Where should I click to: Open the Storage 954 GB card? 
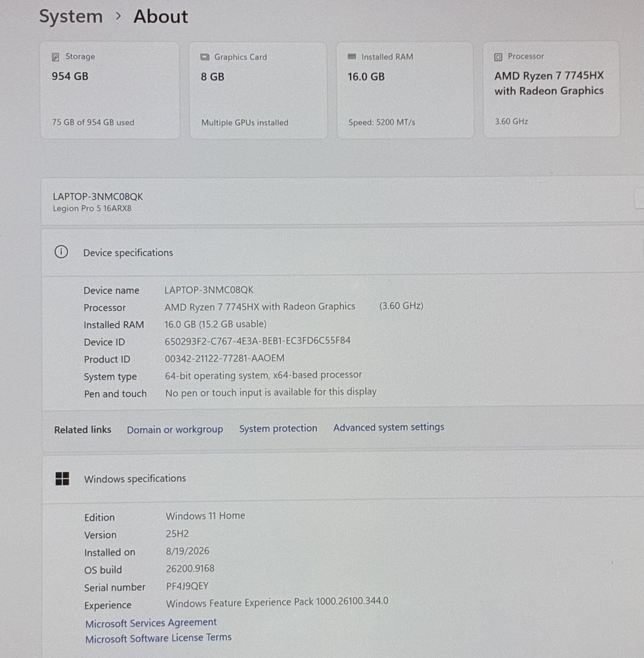click(110, 90)
